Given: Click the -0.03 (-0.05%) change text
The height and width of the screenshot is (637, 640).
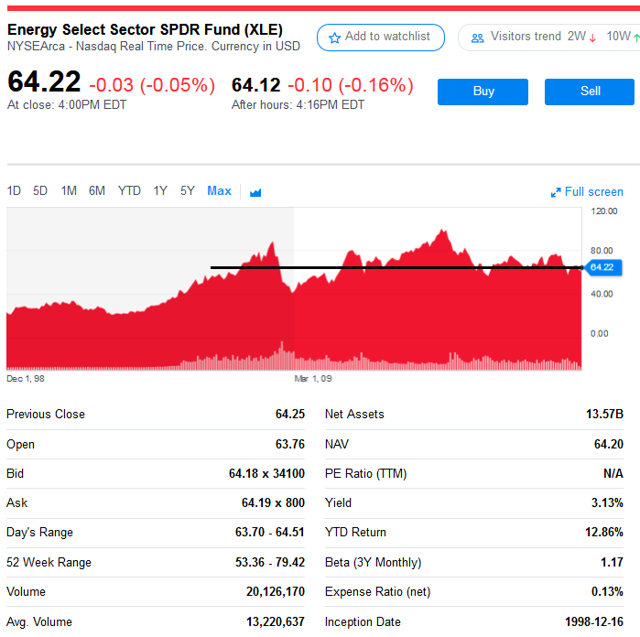Looking at the screenshot, I should point(152,85).
